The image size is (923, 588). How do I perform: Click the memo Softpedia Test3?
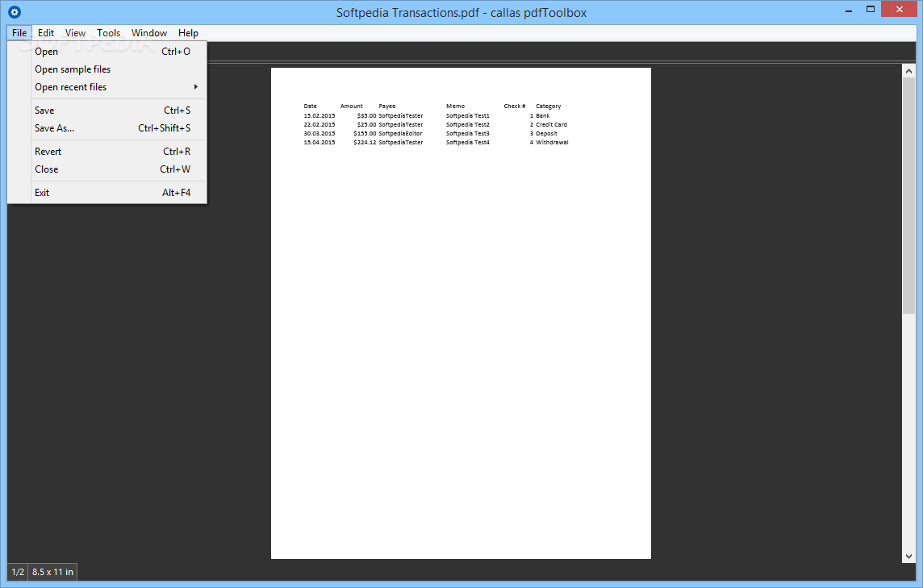[467, 134]
